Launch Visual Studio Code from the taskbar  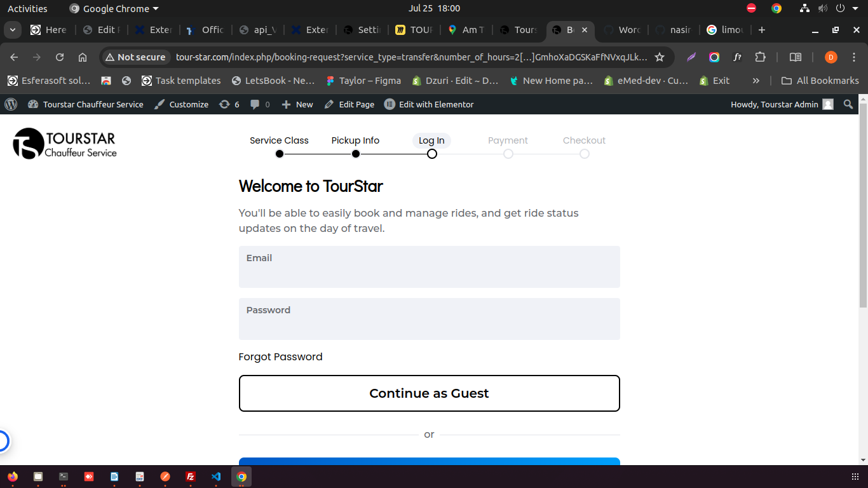216,477
